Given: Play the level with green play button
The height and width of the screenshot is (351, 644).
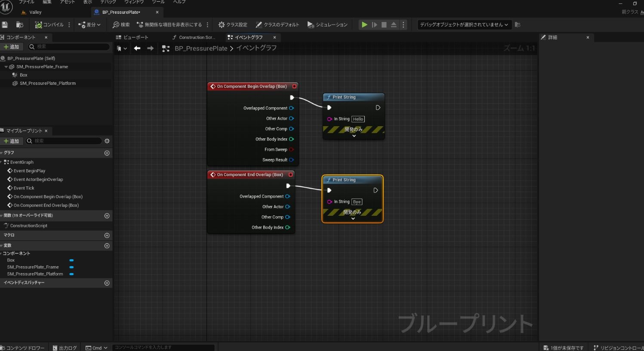Looking at the screenshot, I should (364, 25).
